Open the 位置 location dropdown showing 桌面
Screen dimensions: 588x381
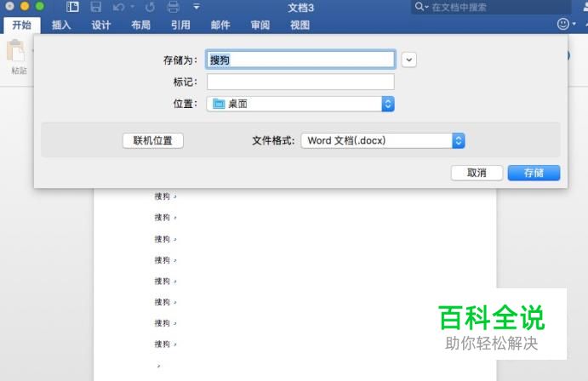coord(300,104)
